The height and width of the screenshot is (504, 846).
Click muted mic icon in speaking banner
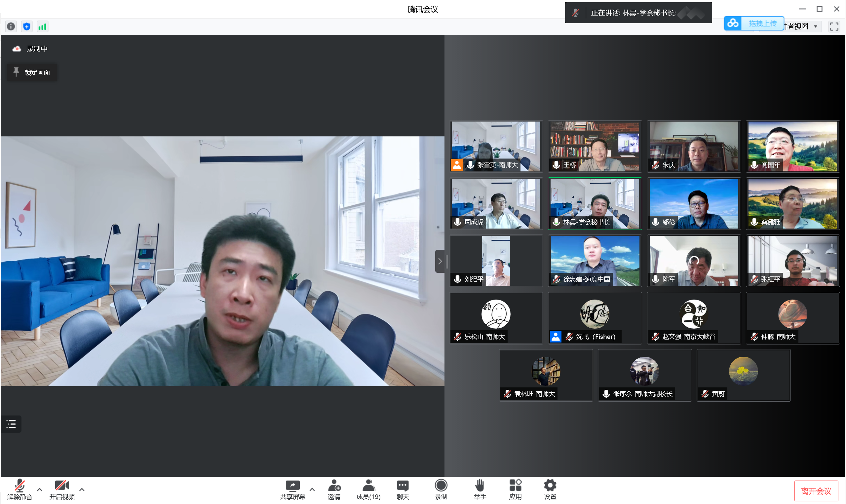pyautogui.click(x=576, y=13)
